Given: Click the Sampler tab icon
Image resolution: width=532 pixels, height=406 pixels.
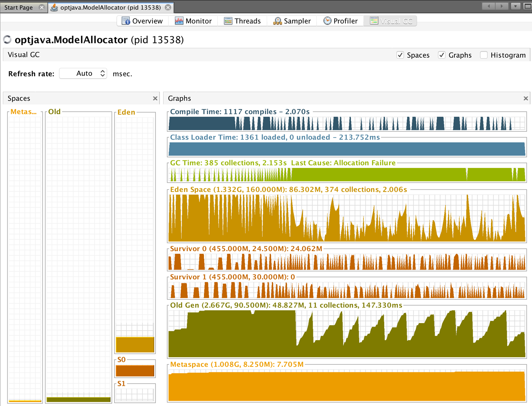Looking at the screenshot, I should [277, 21].
